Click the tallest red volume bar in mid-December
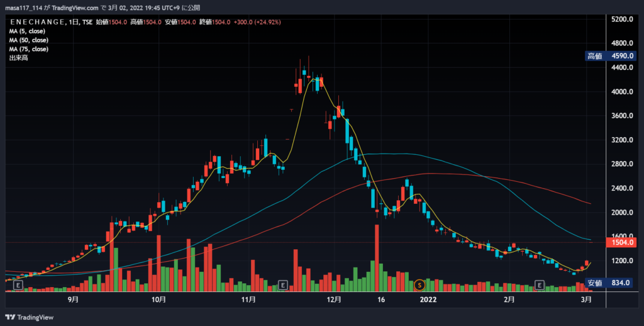The width and height of the screenshot is (644, 326). pos(377,258)
